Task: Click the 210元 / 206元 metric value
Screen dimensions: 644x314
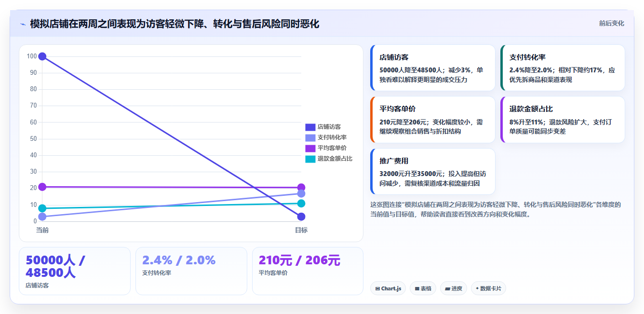Action: coord(299,260)
